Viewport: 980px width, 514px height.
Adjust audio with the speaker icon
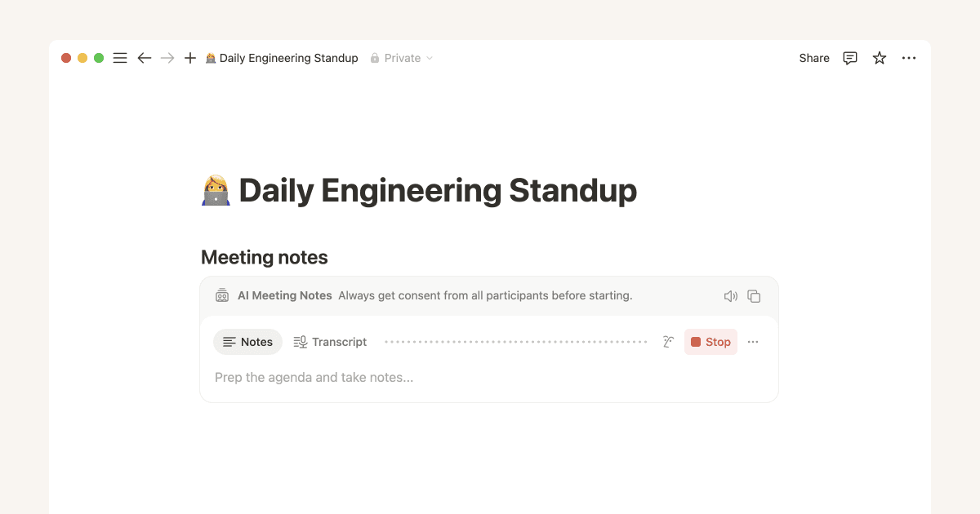coord(731,296)
